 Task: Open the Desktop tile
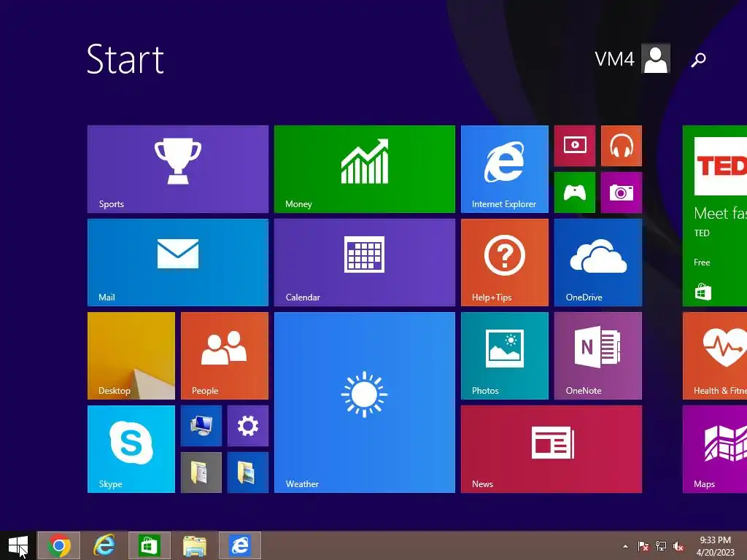(131, 356)
